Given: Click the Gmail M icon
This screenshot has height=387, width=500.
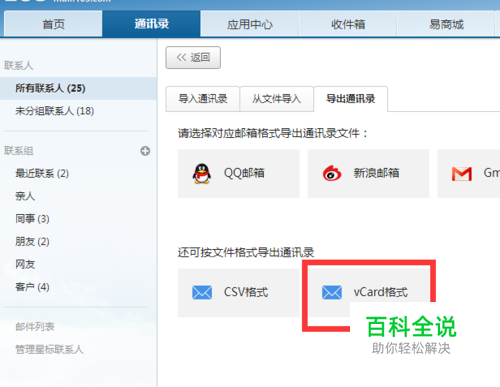Looking at the screenshot, I should point(462,174).
